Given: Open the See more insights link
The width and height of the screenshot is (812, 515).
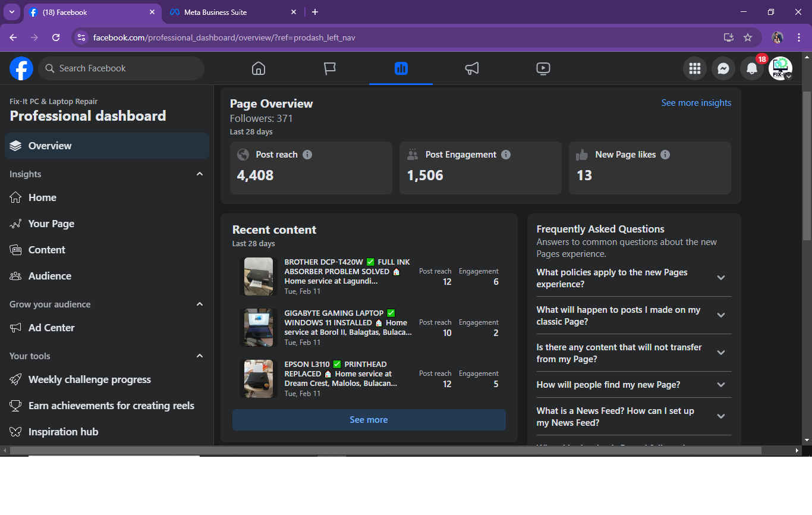Looking at the screenshot, I should (x=696, y=103).
